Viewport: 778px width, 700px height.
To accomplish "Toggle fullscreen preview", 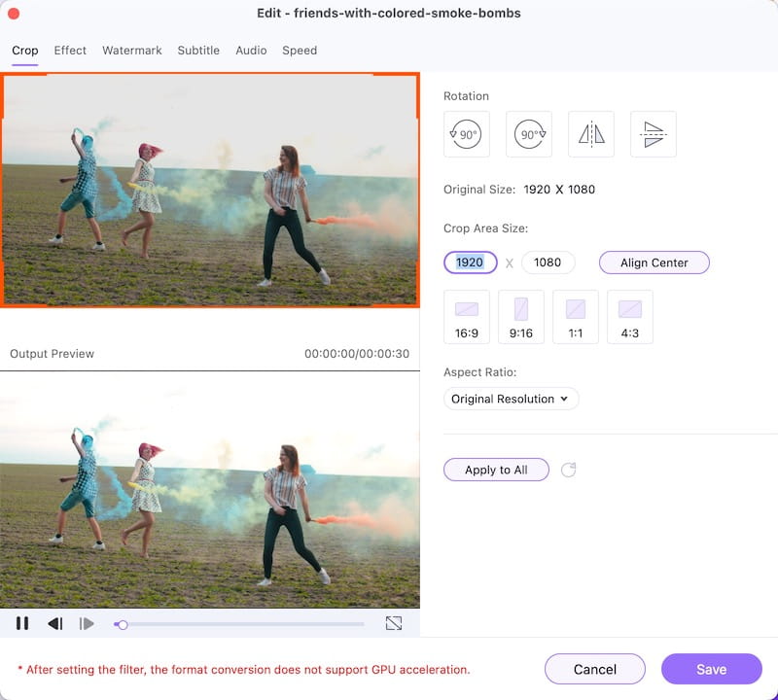I will pyautogui.click(x=394, y=623).
